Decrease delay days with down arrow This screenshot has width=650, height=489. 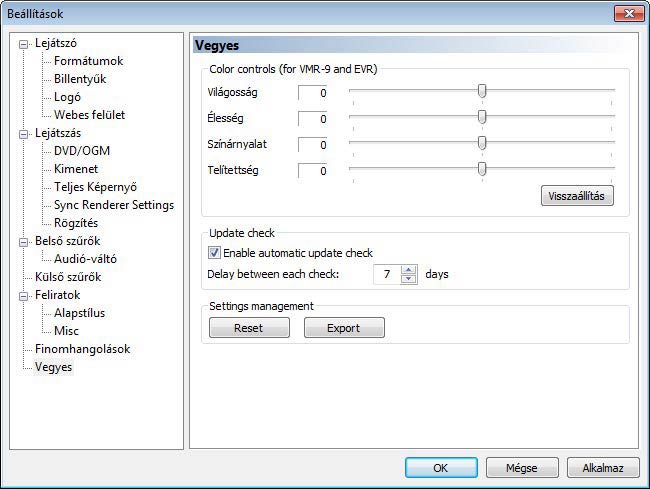click(408, 279)
